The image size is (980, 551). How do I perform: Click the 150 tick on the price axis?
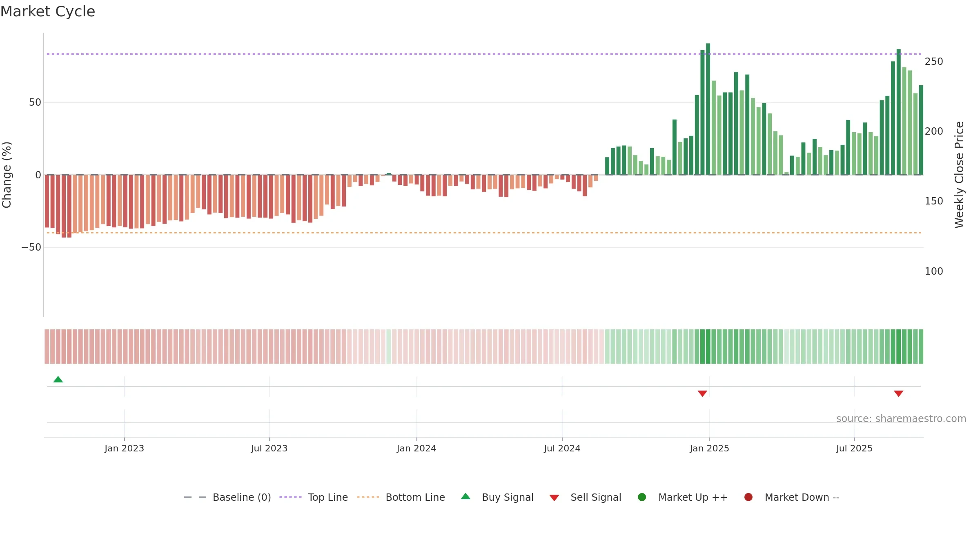coord(934,201)
